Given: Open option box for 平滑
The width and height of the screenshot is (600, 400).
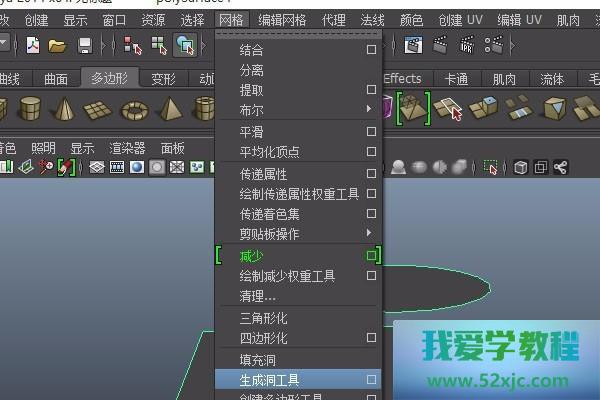Looking at the screenshot, I should (371, 131).
